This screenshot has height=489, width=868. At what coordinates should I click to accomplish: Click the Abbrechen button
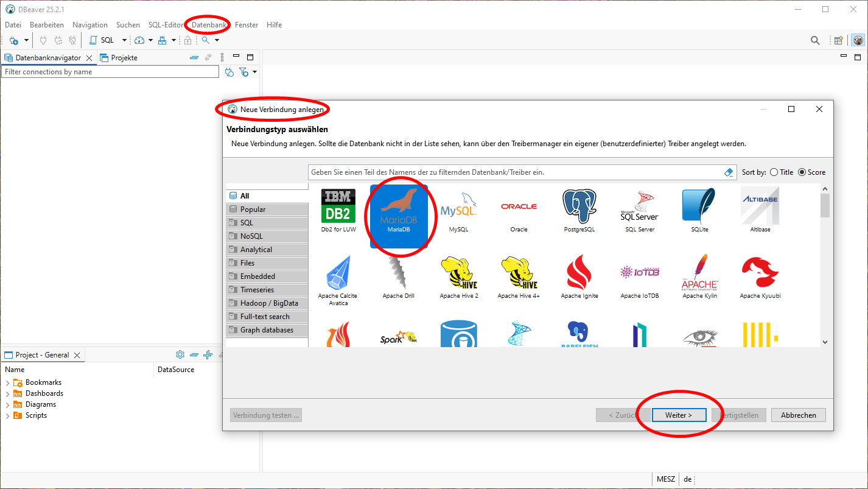(x=798, y=415)
